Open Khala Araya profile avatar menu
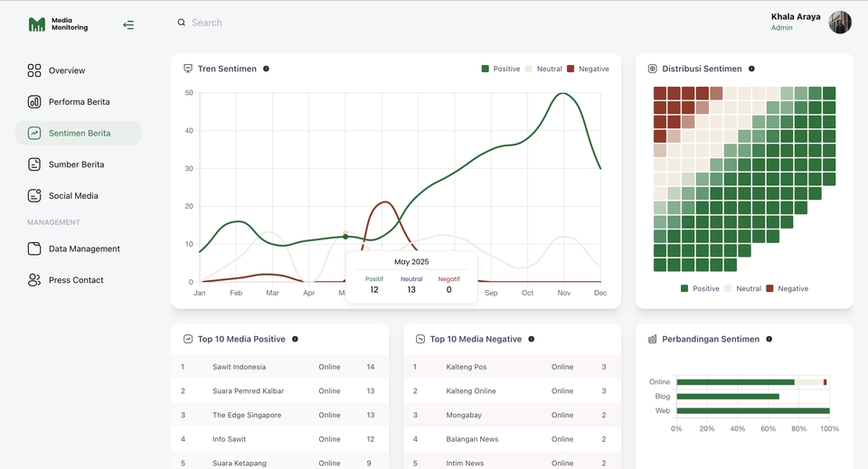Screen dimensions: 868x469 (840, 23)
